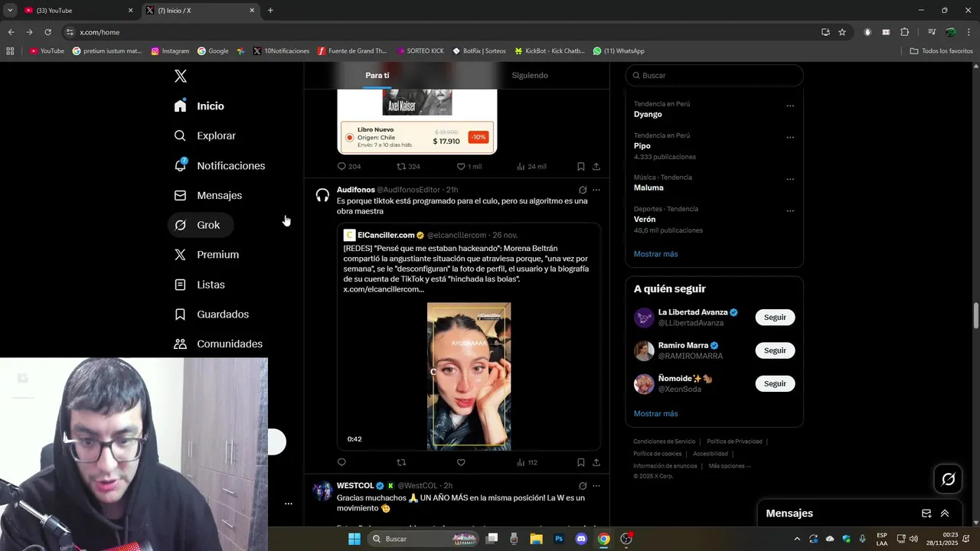Play the Morena Beltrán video
Image resolution: width=980 pixels, height=551 pixels.
click(x=469, y=377)
